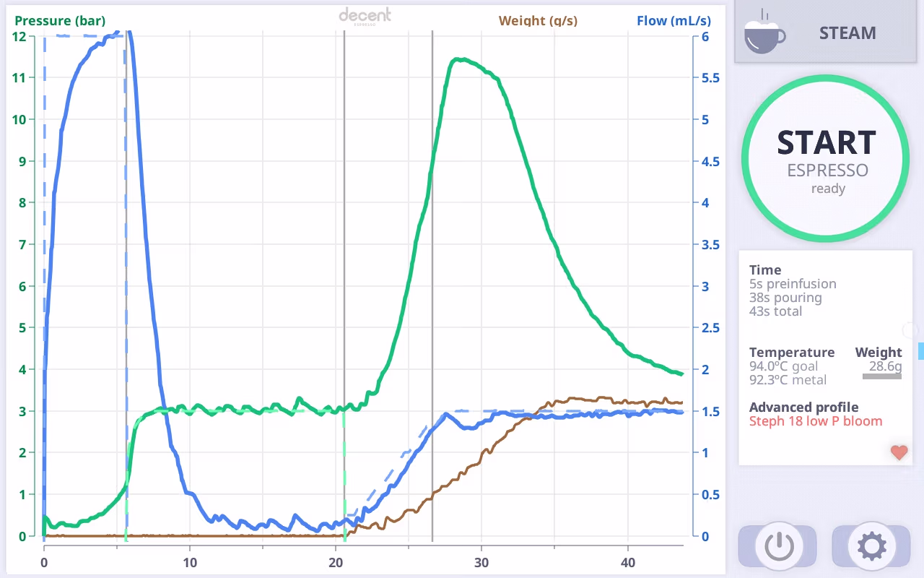This screenshot has height=578, width=924.
Task: Click the gray weight progress bar
Action: point(882,376)
